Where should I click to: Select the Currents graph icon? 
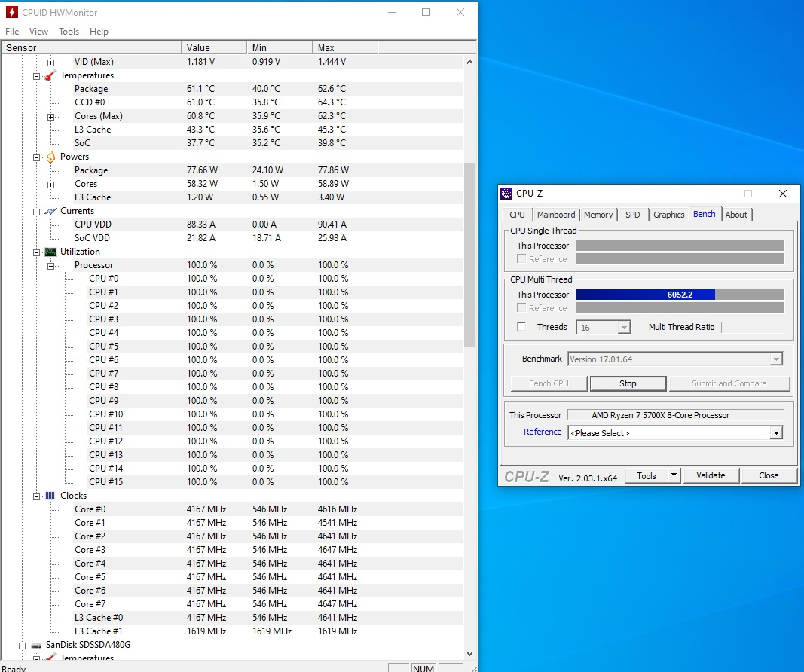(50, 211)
